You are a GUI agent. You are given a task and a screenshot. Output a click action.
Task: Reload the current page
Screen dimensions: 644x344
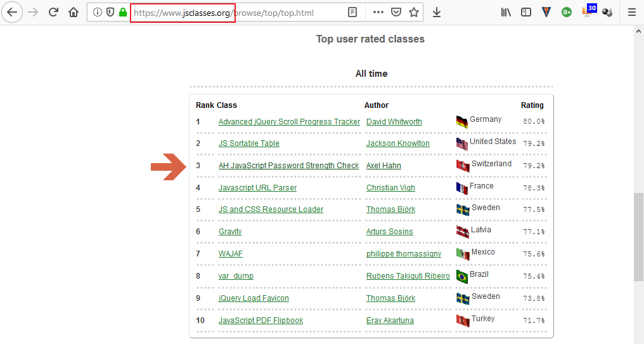pyautogui.click(x=53, y=12)
